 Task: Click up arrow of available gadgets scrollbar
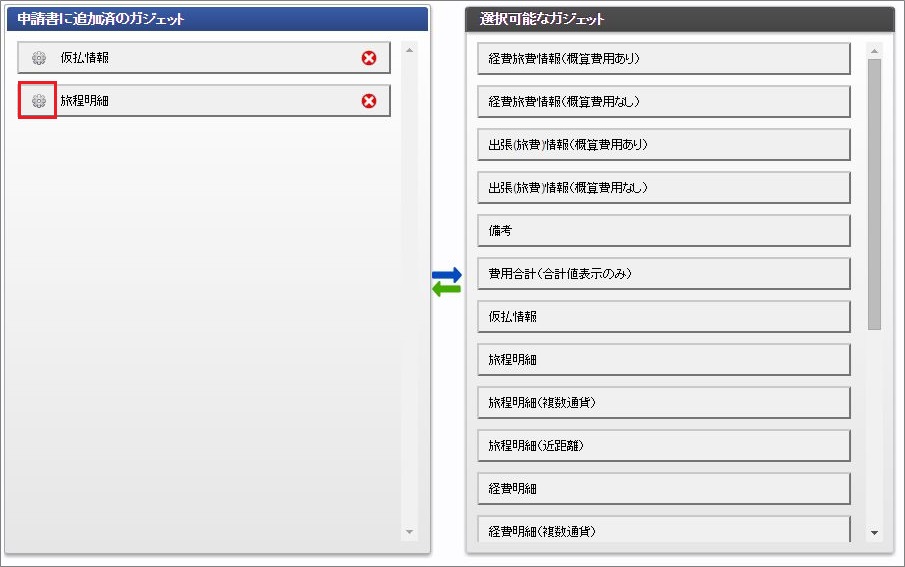tap(874, 51)
